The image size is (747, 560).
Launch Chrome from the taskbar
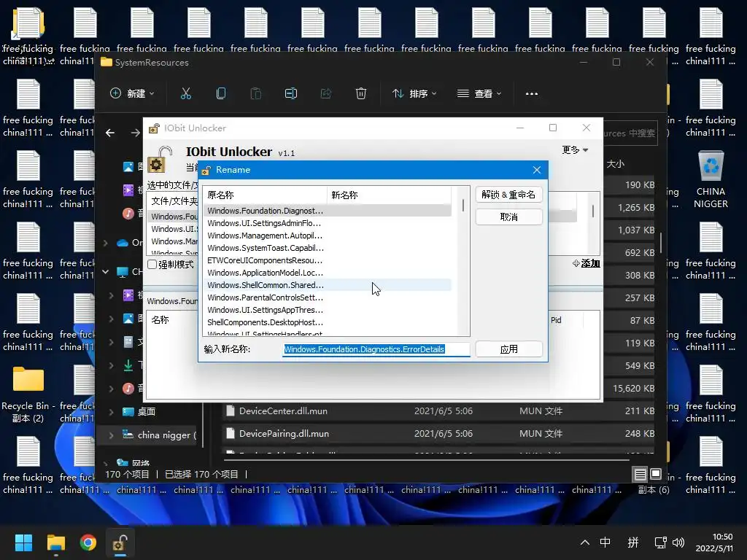click(88, 542)
